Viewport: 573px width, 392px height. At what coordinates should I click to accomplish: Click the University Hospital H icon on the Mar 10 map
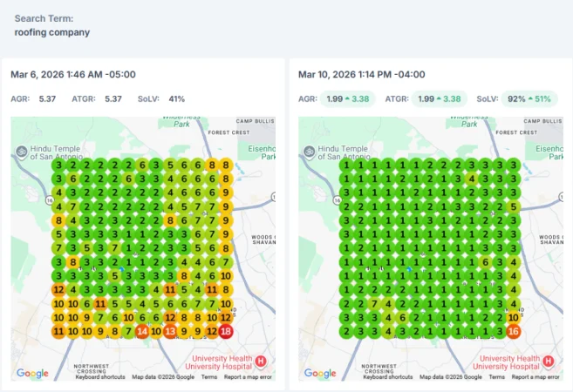548,362
